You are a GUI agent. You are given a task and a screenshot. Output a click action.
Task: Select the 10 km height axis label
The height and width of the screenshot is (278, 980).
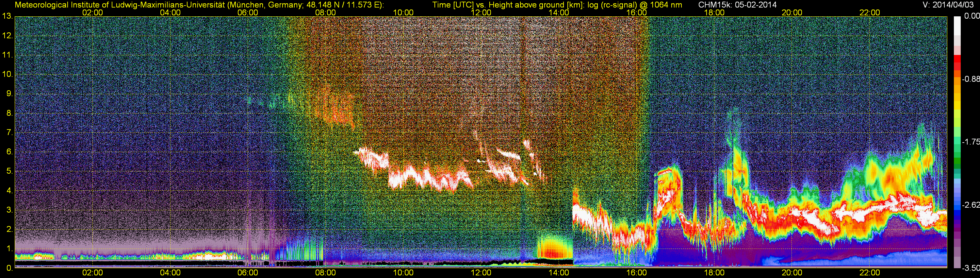pos(7,74)
